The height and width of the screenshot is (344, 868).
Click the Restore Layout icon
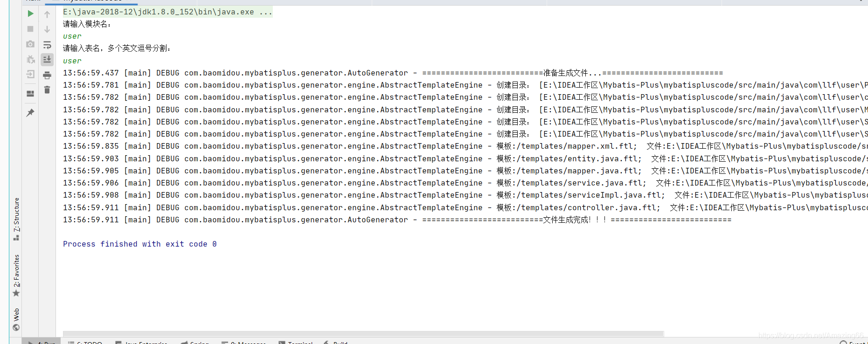coord(30,94)
